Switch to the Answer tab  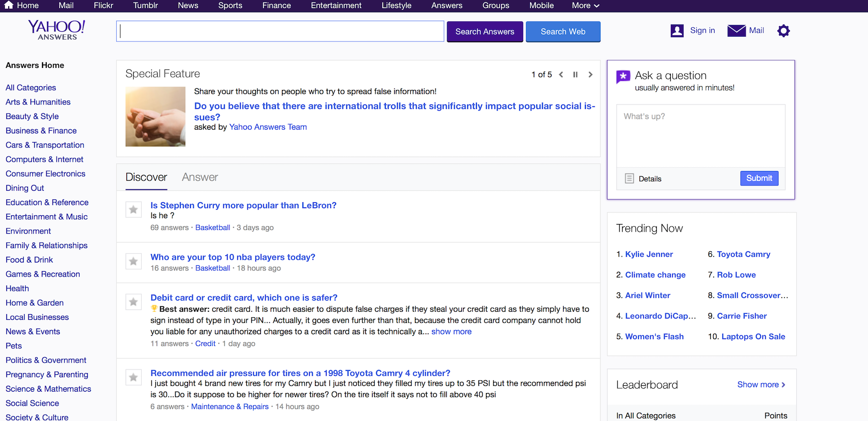point(200,177)
